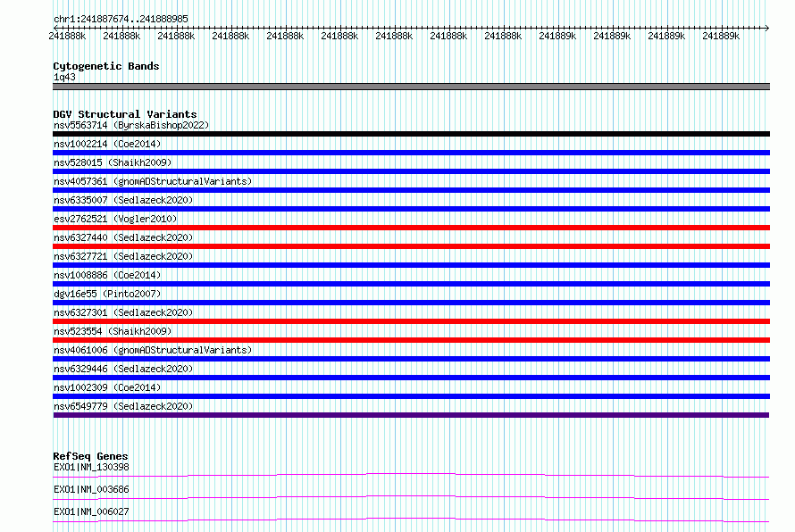Click the blue bar under dgv16e55
This screenshot has width=795, height=532.
411,303
